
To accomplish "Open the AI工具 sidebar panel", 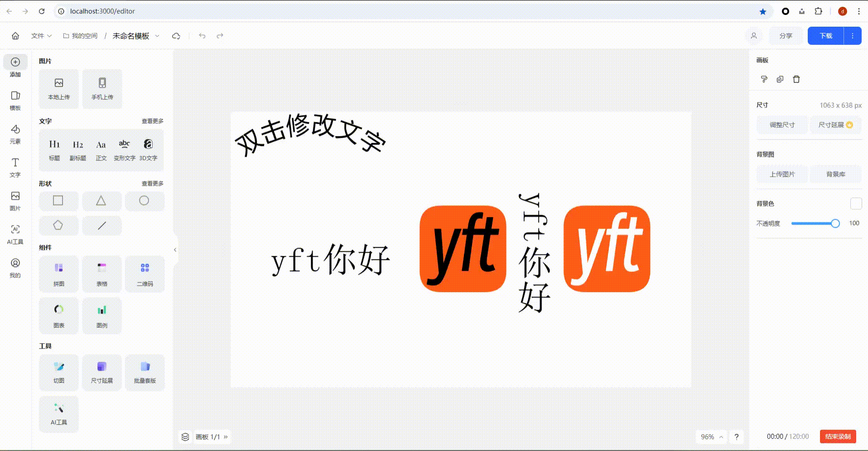I will click(15, 233).
